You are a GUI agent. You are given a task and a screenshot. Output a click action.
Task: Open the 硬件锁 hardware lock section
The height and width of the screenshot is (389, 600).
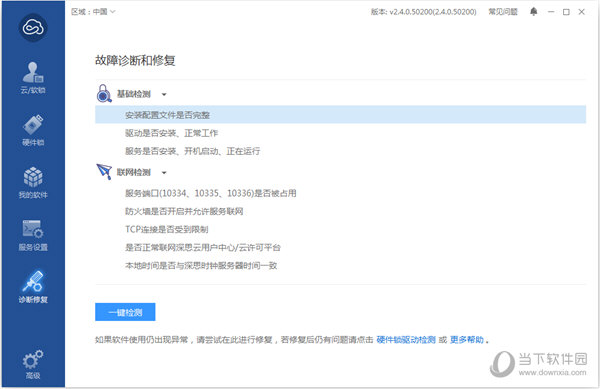coord(33,130)
